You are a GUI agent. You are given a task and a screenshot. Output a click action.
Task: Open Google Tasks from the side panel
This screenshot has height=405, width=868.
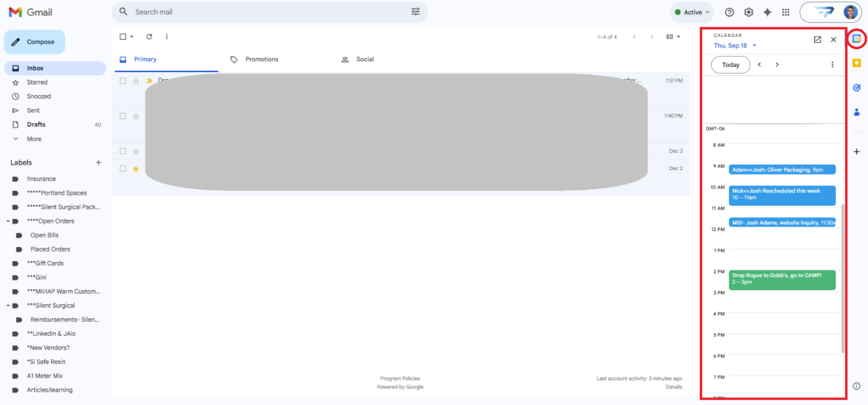(x=856, y=87)
